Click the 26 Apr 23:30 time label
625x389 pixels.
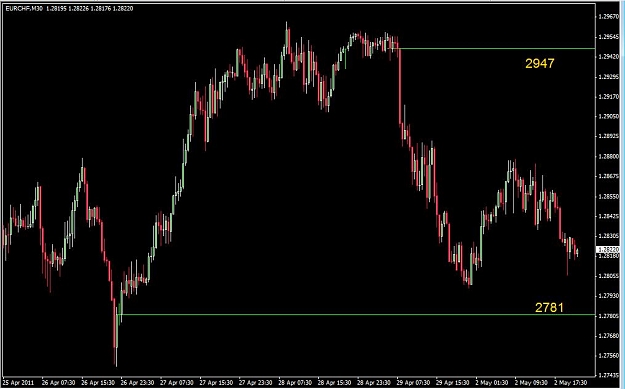coord(137,383)
